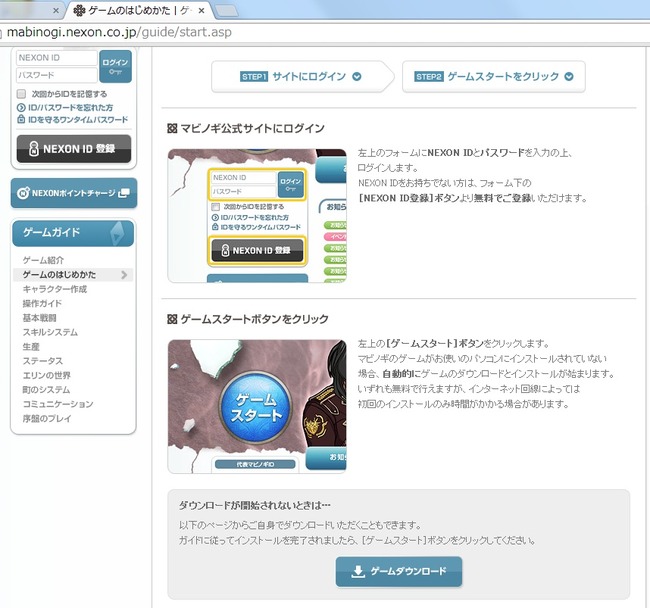Click the login form guide screenshot
This screenshot has height=608, width=650.
tap(257, 216)
